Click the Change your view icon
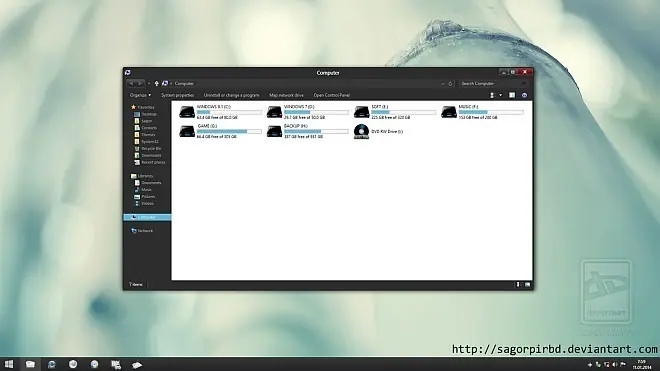 tap(492, 95)
